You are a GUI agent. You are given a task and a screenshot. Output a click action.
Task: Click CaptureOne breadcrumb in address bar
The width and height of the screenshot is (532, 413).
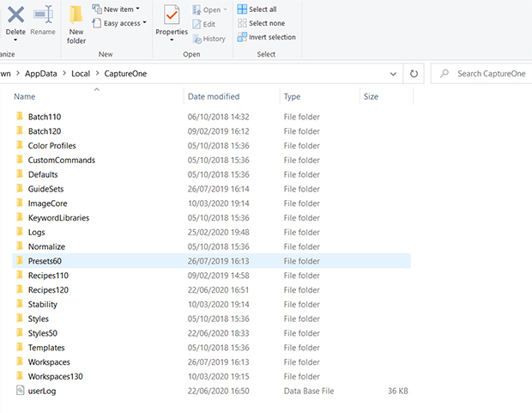(x=125, y=74)
